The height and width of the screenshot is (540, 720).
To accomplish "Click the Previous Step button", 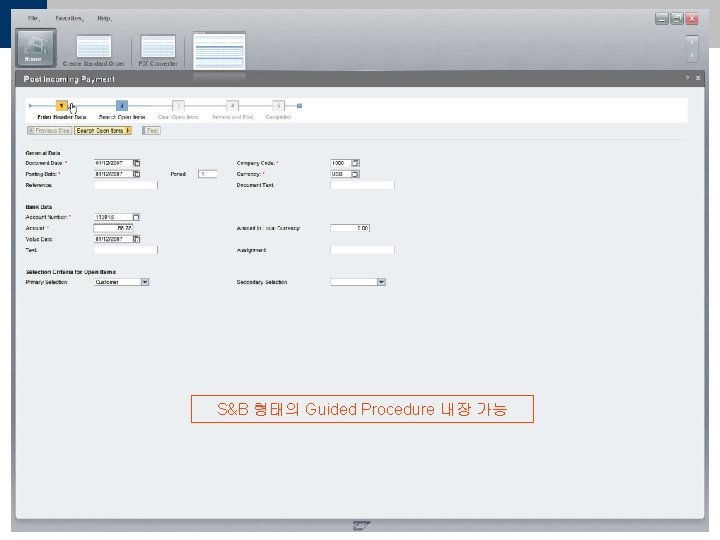I will pos(50,131).
